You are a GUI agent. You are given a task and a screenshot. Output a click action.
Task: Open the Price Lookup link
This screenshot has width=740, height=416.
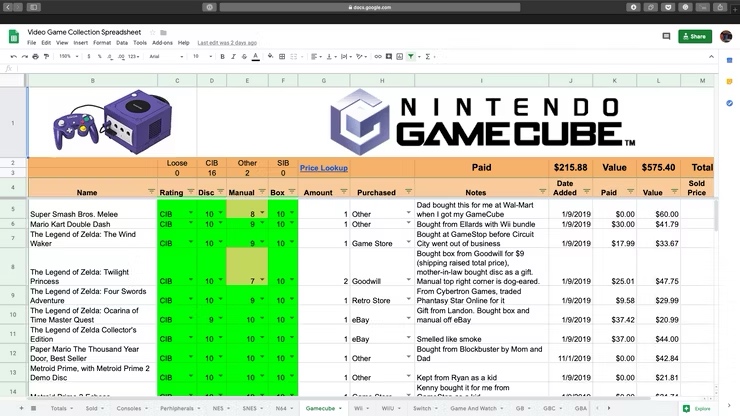click(x=323, y=168)
